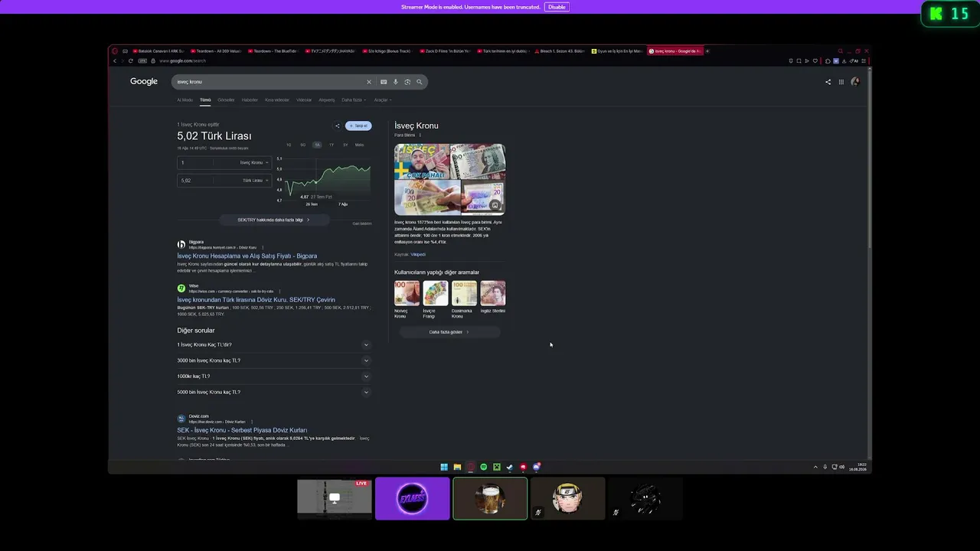Open Steam from the taskbar

tap(510, 467)
